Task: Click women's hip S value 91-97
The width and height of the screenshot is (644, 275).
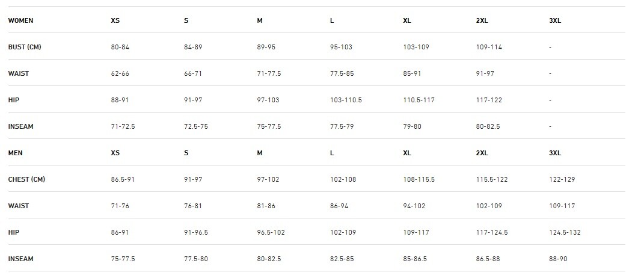Action: (193, 100)
